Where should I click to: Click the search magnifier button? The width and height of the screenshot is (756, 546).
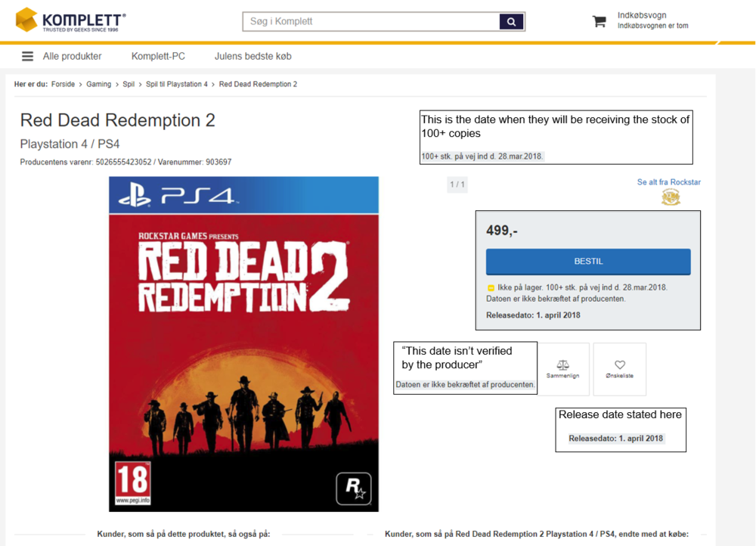[x=511, y=22]
